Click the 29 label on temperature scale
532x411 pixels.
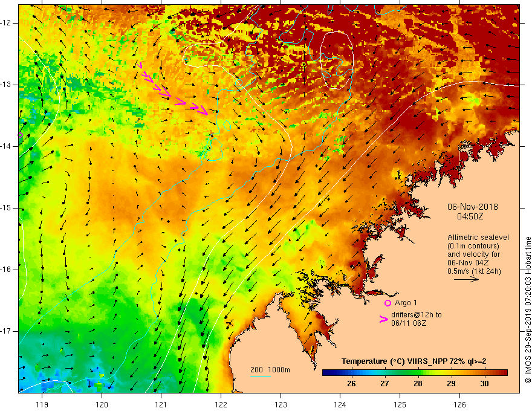(x=451, y=384)
